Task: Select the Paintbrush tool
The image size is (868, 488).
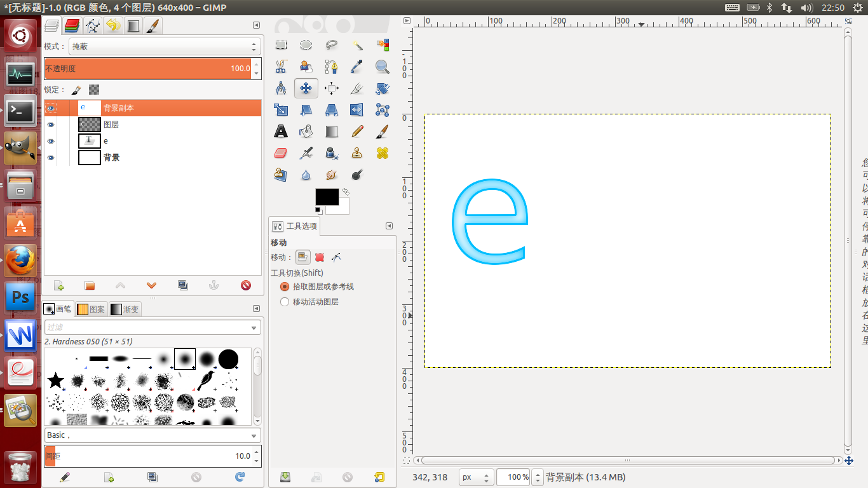Action: pyautogui.click(x=382, y=132)
